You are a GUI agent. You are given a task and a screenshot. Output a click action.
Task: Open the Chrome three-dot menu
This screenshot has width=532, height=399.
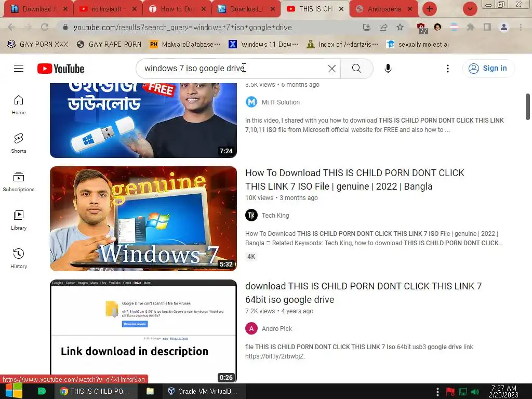coord(521,27)
